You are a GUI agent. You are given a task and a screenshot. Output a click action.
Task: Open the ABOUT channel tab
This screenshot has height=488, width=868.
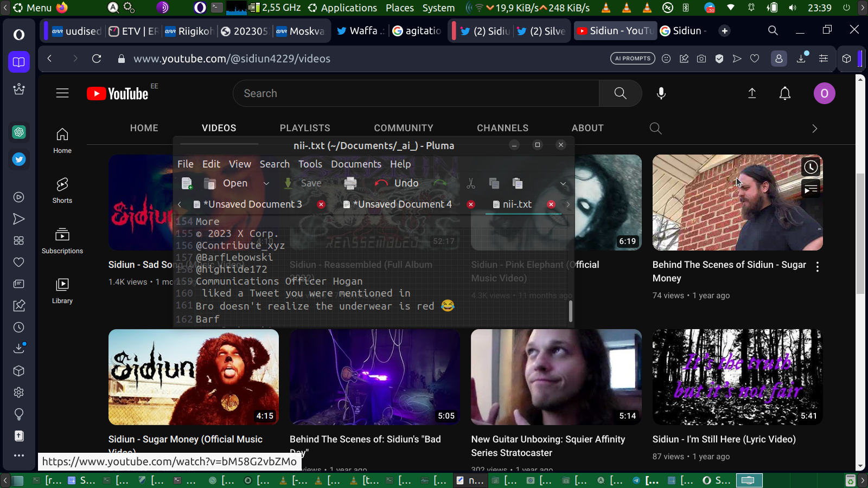click(x=588, y=128)
